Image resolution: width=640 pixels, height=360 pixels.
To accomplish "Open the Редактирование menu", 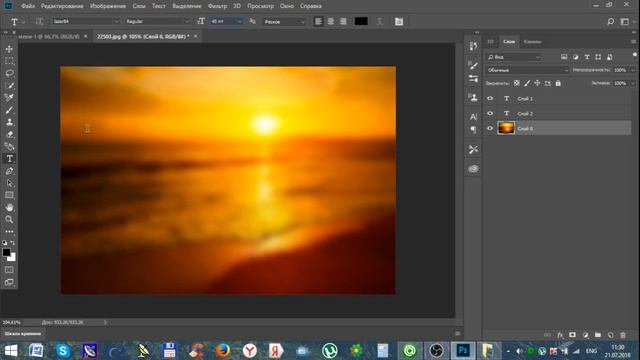I will coord(62,6).
